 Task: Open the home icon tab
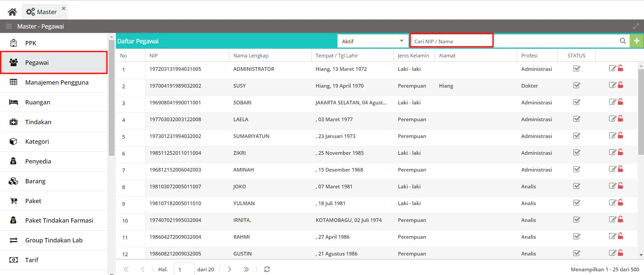[x=12, y=12]
